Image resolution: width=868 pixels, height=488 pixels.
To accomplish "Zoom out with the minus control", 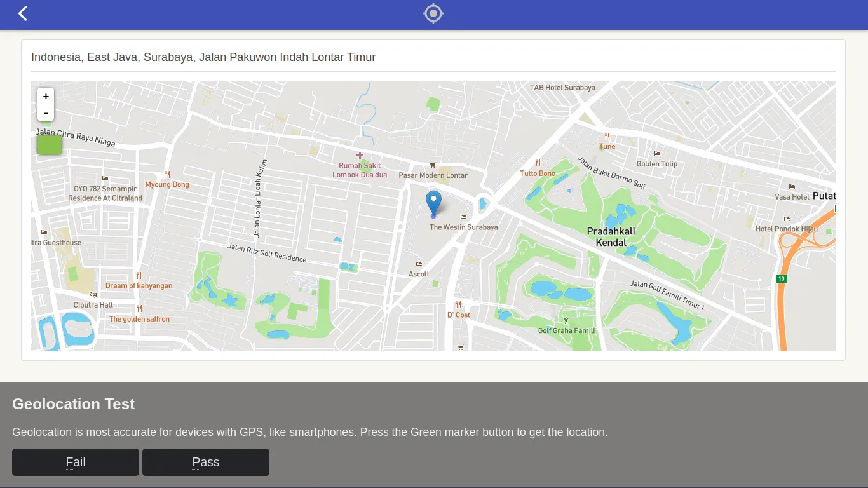I will click(x=46, y=112).
